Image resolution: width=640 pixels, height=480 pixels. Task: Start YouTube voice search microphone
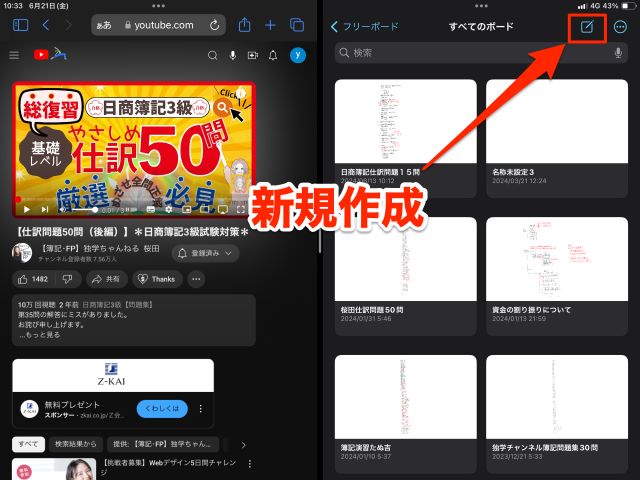point(233,55)
